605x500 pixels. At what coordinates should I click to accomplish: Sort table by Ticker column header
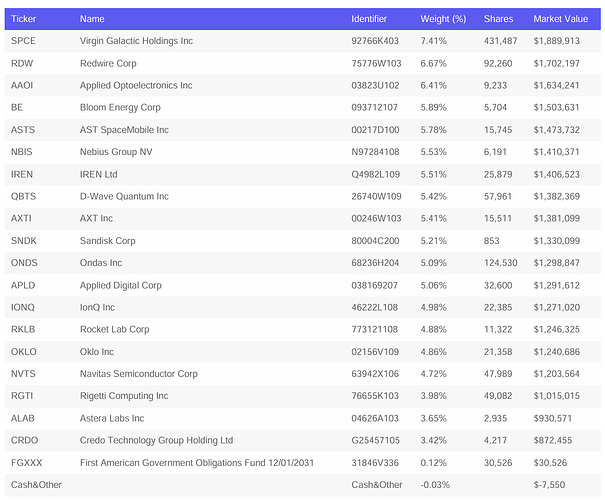pyautogui.click(x=23, y=19)
